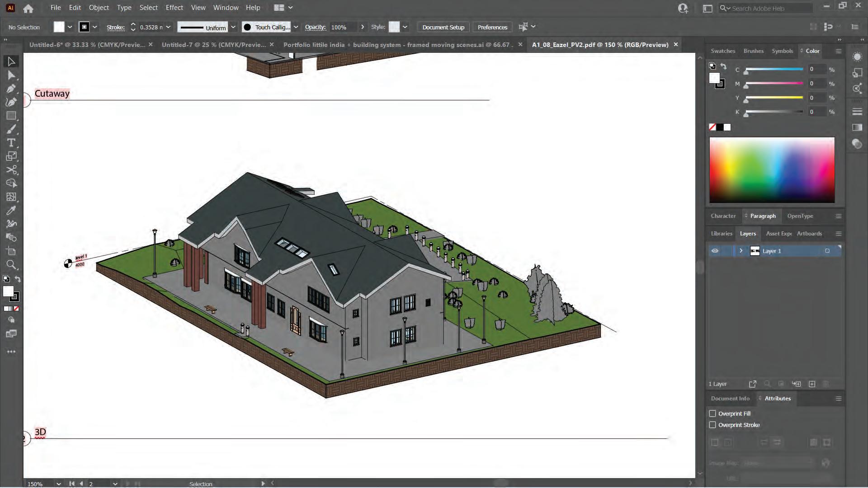Screen dimensions: 868x488
Task: Enable the Overprint Fill checkbox
Action: [x=712, y=413]
